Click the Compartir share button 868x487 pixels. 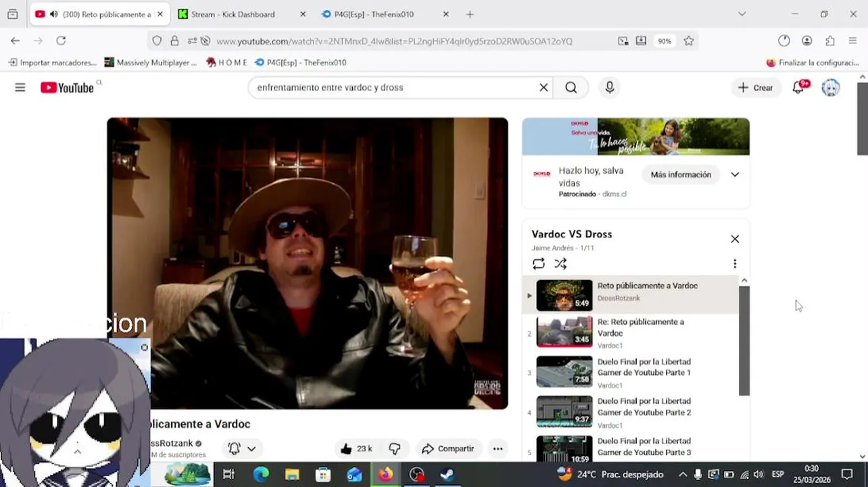pyautogui.click(x=448, y=448)
